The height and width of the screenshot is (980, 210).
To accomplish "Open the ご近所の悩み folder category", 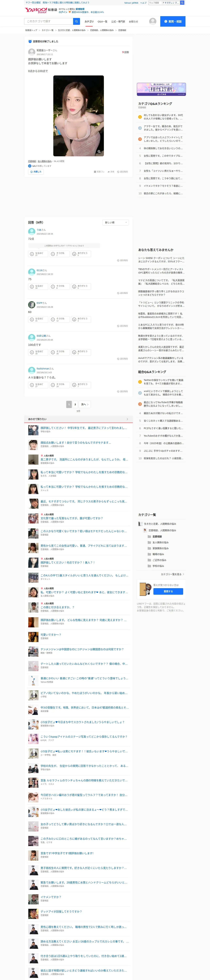I will pyautogui.click(x=157, y=560).
